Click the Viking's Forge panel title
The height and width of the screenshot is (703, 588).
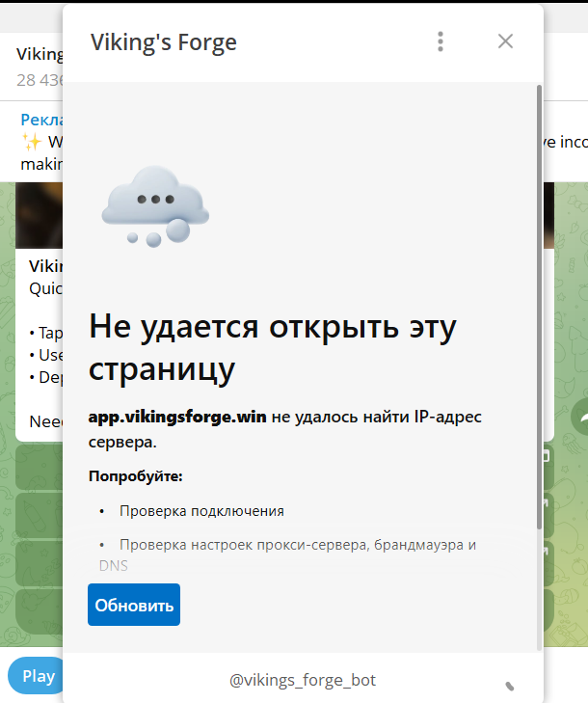tap(164, 42)
